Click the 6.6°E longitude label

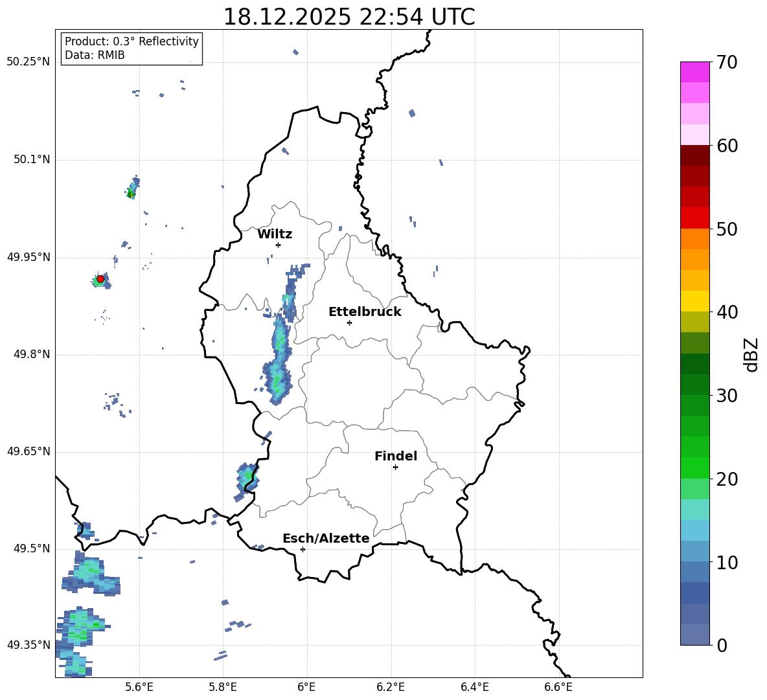pos(558,688)
